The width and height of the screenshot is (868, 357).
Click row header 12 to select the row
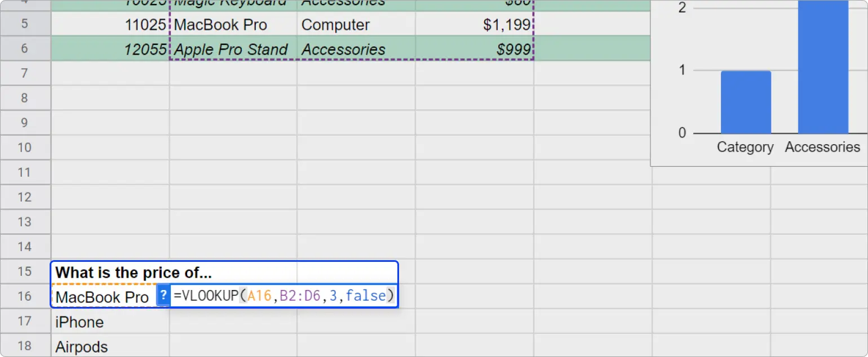(x=25, y=197)
